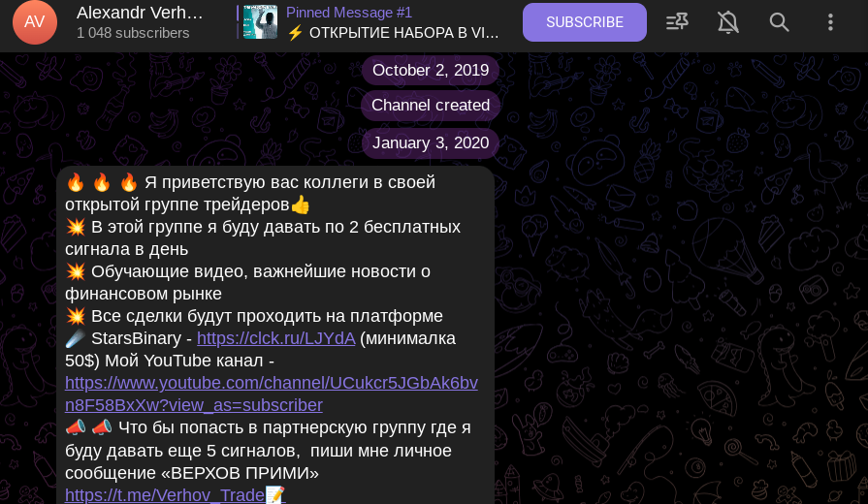This screenshot has height=504, width=868.
Task: Click the memo emoji after Verhov_Trade link
Action: pos(275,494)
